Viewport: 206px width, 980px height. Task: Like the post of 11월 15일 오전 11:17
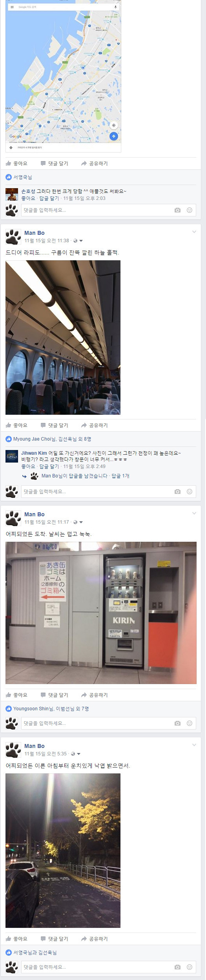16,695
